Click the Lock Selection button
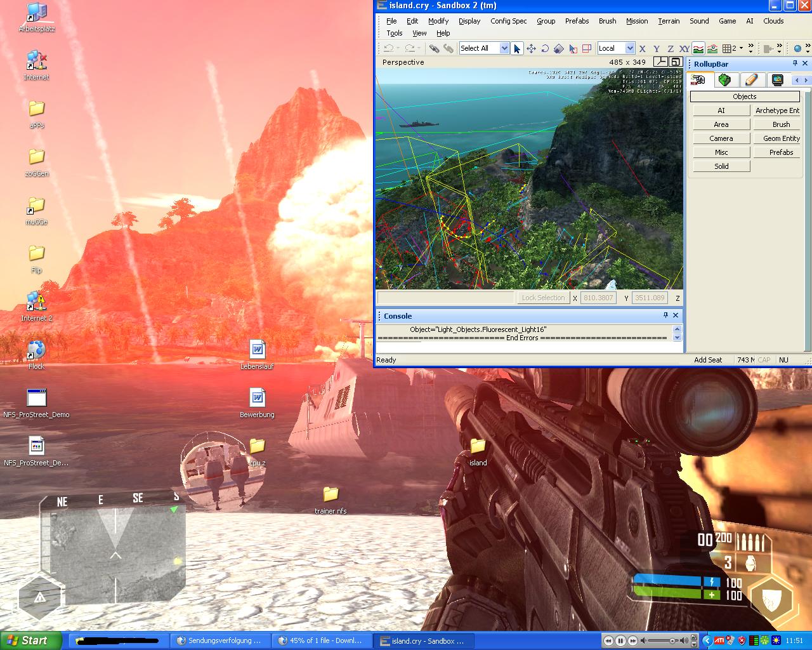Viewport: 812px width, 650px height. [543, 298]
